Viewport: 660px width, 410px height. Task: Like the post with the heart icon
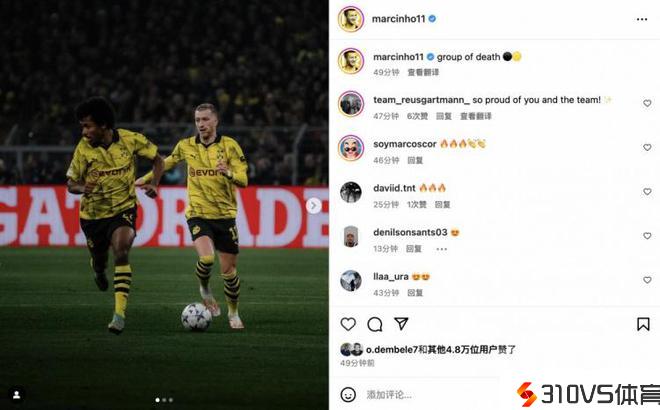(348, 324)
